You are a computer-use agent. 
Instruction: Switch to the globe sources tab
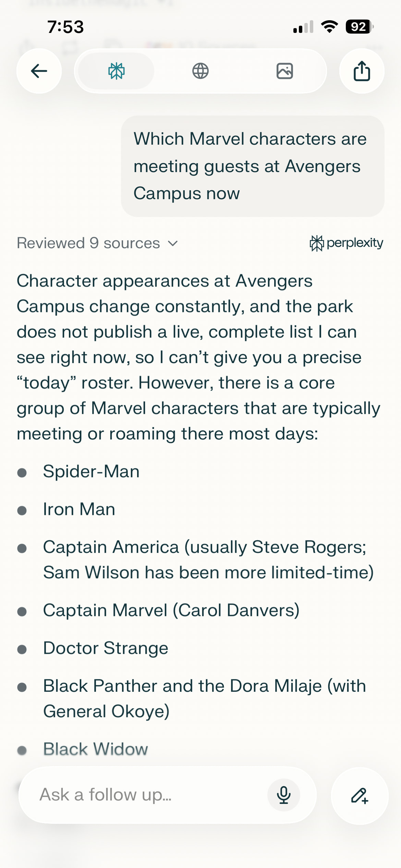pos(200,71)
